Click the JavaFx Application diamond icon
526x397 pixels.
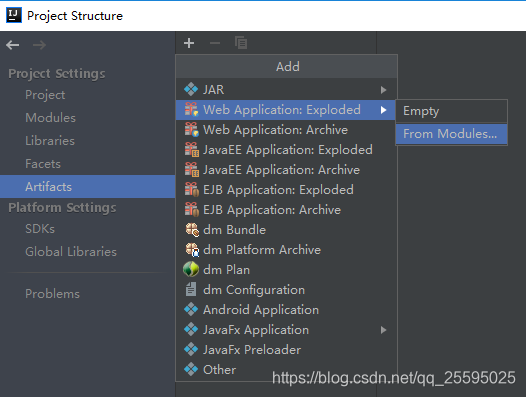click(x=191, y=330)
